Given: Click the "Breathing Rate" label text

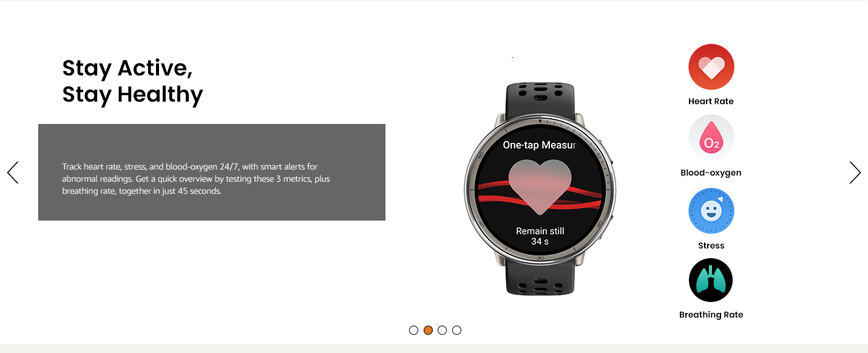Looking at the screenshot, I should click(711, 315).
